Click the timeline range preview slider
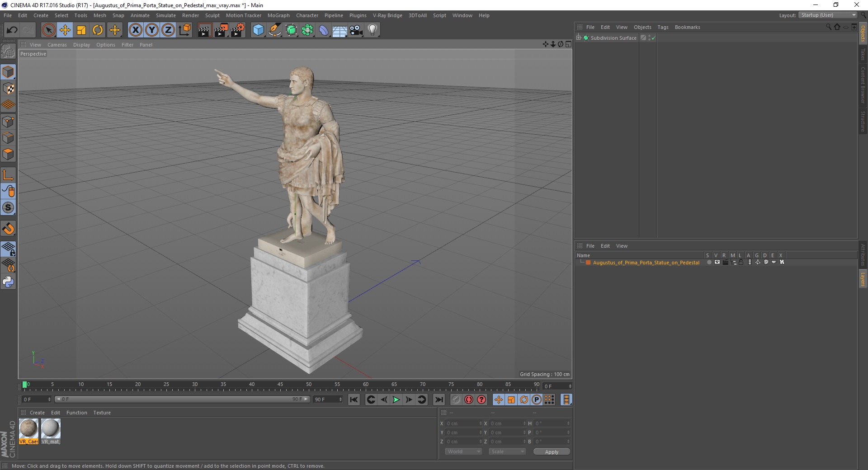 pos(182,399)
